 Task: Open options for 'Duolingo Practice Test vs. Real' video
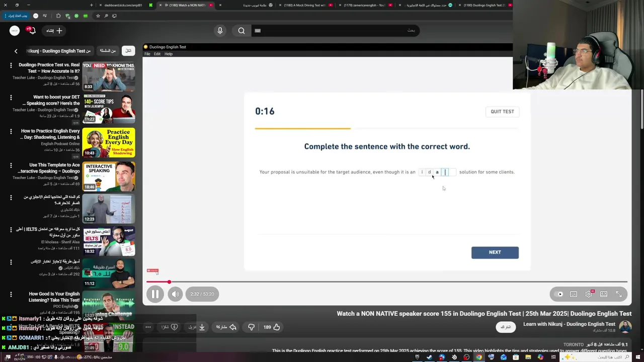pos(11,65)
